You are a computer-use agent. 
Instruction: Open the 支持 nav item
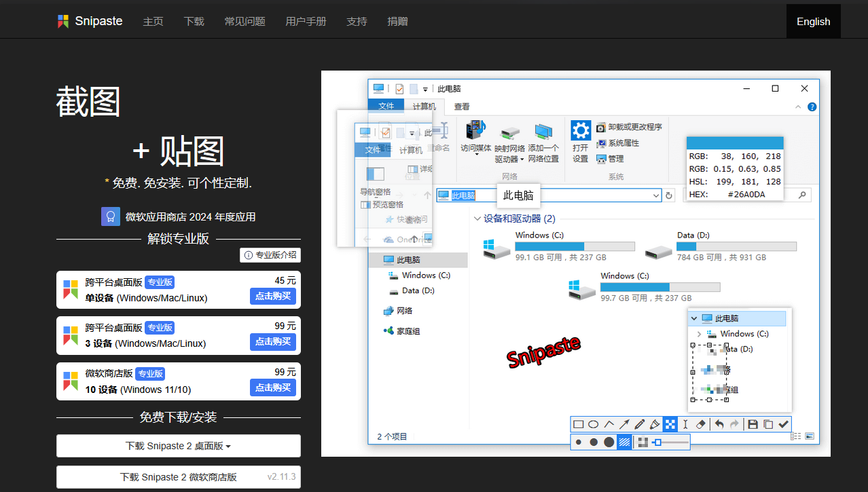pos(357,21)
